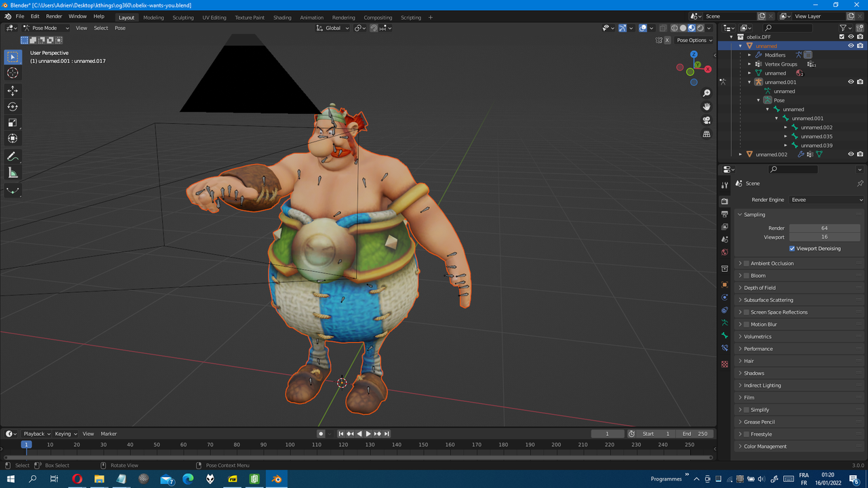Open the Keying popover in timeline
The width and height of the screenshot is (868, 488).
point(66,434)
